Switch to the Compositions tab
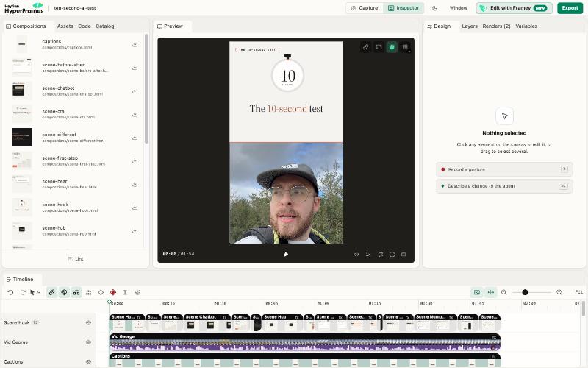 [26, 26]
